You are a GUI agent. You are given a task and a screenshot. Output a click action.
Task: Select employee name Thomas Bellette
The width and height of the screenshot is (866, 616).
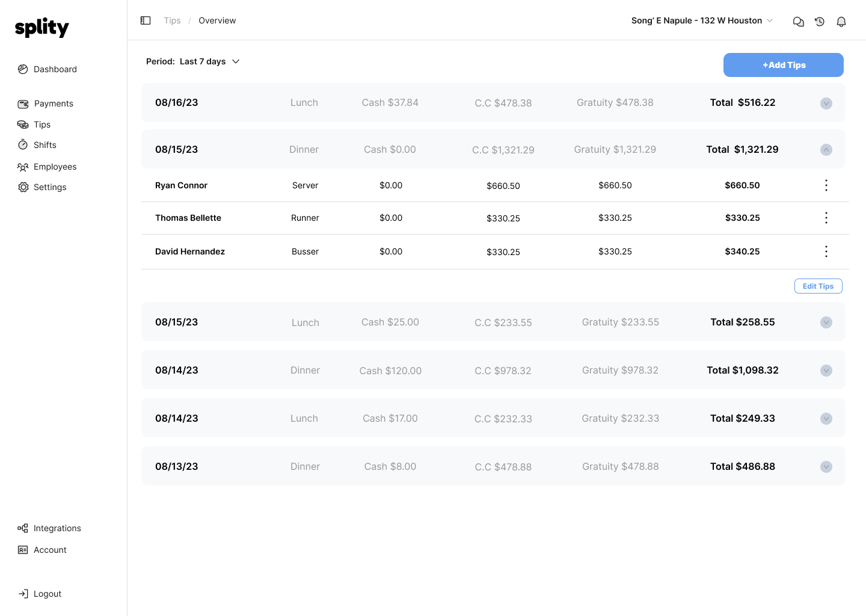point(188,218)
